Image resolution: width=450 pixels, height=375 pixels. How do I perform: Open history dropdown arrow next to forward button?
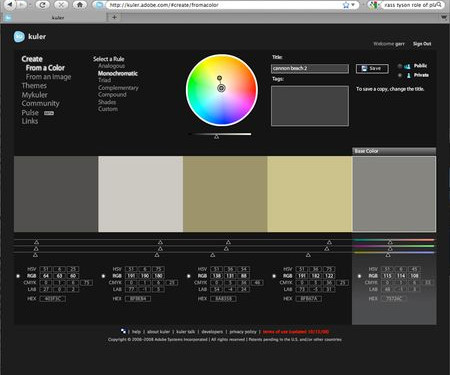coord(29,5)
